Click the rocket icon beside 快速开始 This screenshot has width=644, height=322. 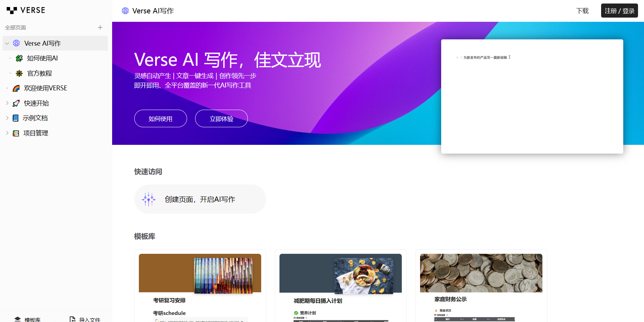[16, 103]
